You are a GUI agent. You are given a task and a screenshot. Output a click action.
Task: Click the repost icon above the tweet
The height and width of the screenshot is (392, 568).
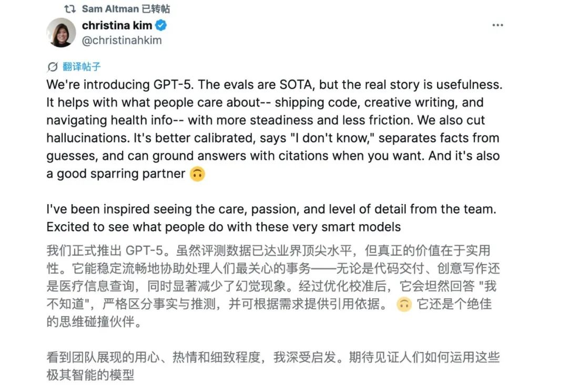click(69, 9)
